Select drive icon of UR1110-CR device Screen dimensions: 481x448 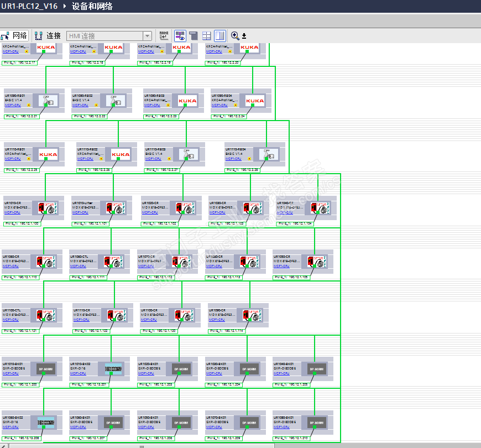[117, 315]
